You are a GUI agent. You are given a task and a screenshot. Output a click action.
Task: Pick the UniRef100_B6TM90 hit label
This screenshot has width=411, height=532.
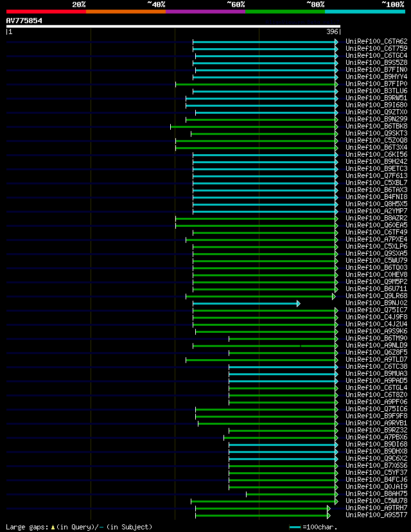(376, 338)
